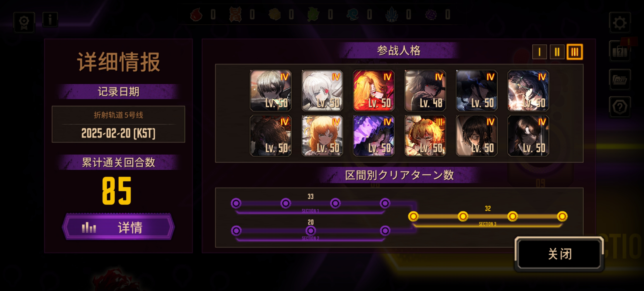The width and height of the screenshot is (644, 291).
Task: Select the red-blonde Lv. 50 identity portrait
Action: (x=374, y=91)
